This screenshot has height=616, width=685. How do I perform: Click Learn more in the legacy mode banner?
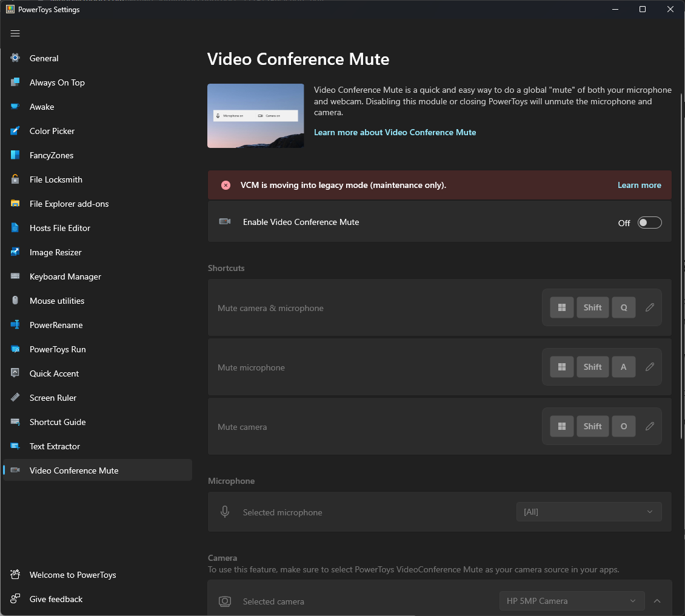[640, 185]
